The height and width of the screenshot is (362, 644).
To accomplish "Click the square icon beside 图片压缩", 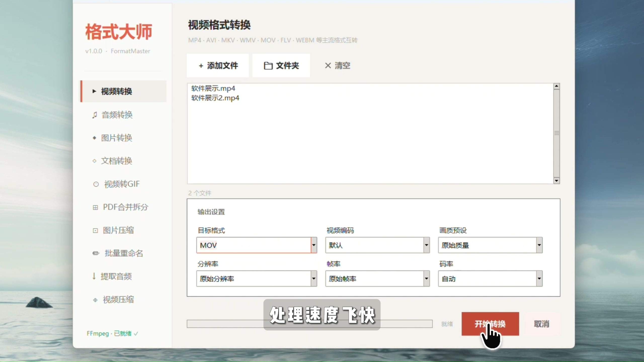I will click(x=95, y=231).
